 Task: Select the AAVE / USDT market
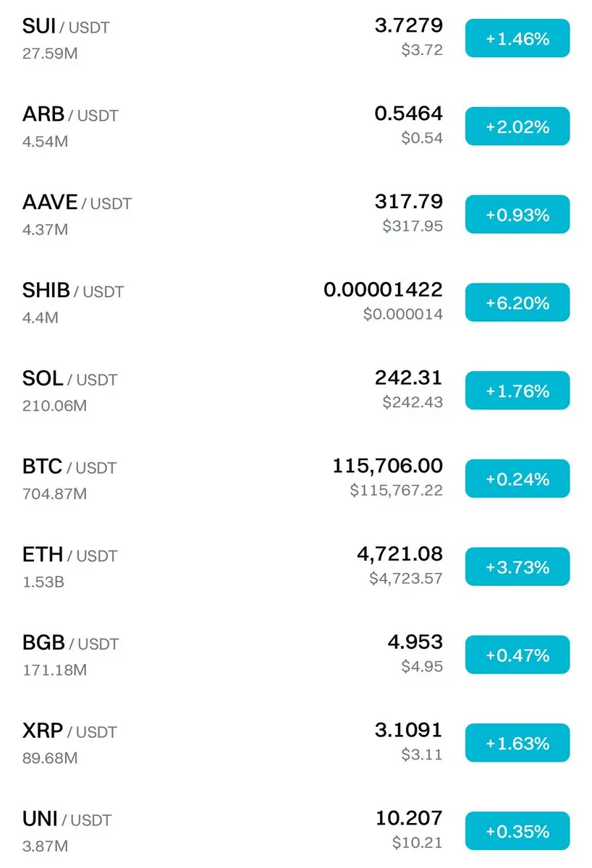coord(296,215)
